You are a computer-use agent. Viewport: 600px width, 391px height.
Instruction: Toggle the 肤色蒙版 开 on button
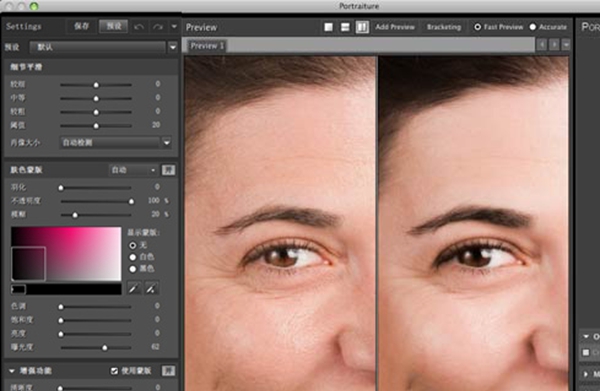click(x=168, y=170)
